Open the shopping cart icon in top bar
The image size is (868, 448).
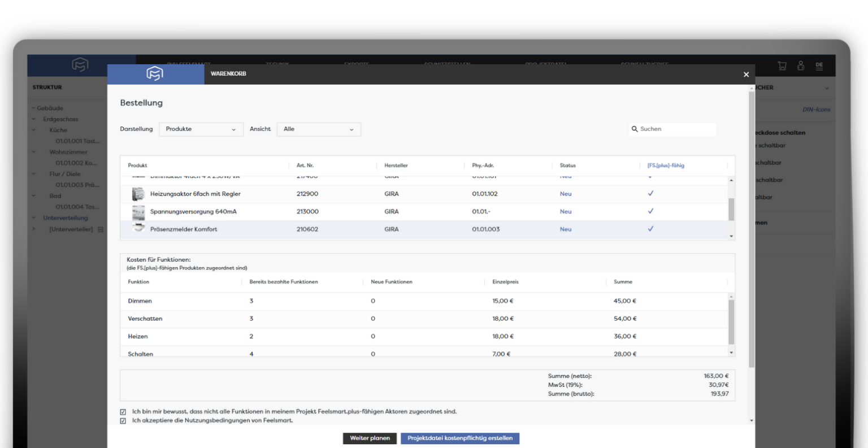(x=782, y=66)
